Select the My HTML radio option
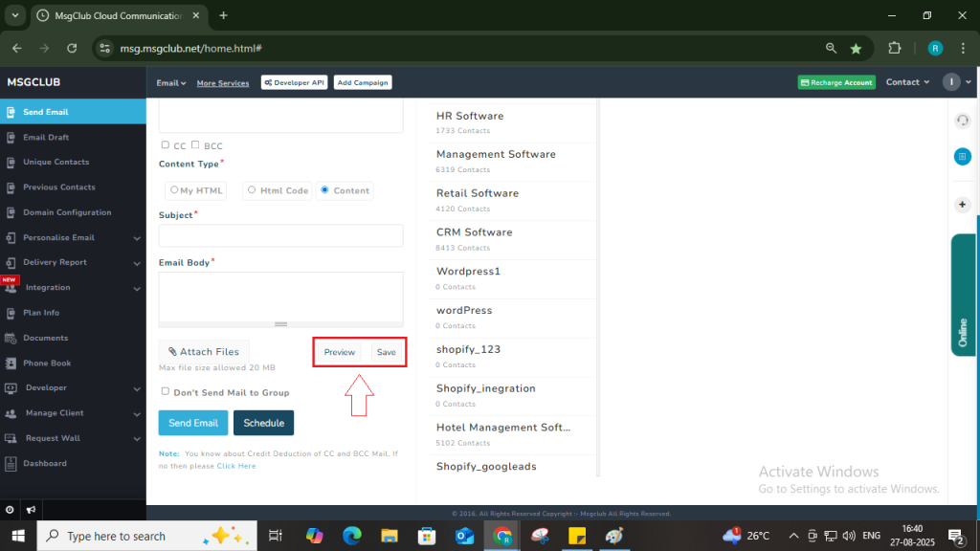 pos(174,190)
